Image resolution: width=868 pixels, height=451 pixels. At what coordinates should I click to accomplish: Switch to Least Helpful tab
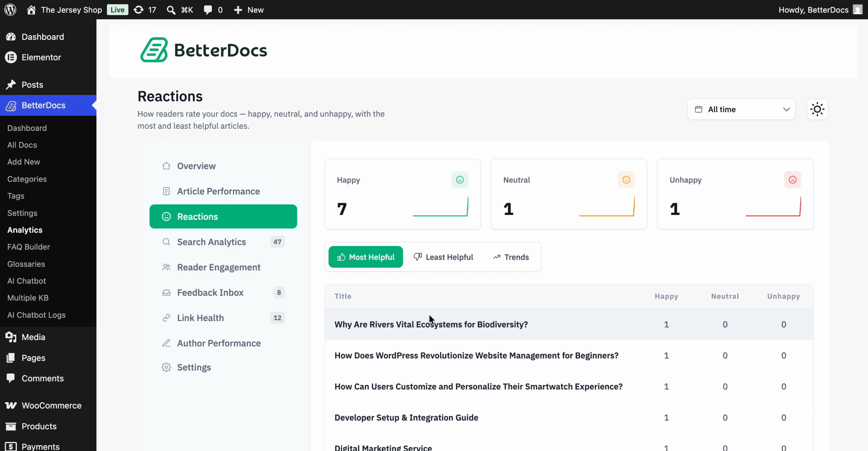tap(443, 257)
